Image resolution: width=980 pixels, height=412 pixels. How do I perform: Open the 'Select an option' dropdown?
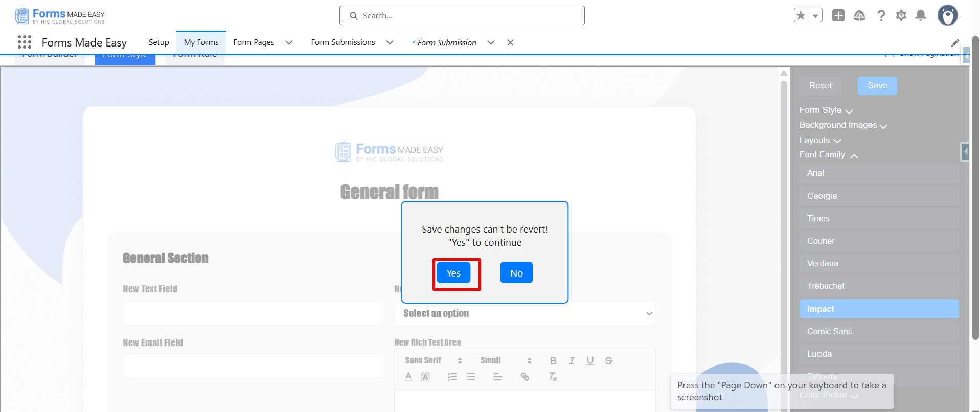pyautogui.click(x=525, y=313)
